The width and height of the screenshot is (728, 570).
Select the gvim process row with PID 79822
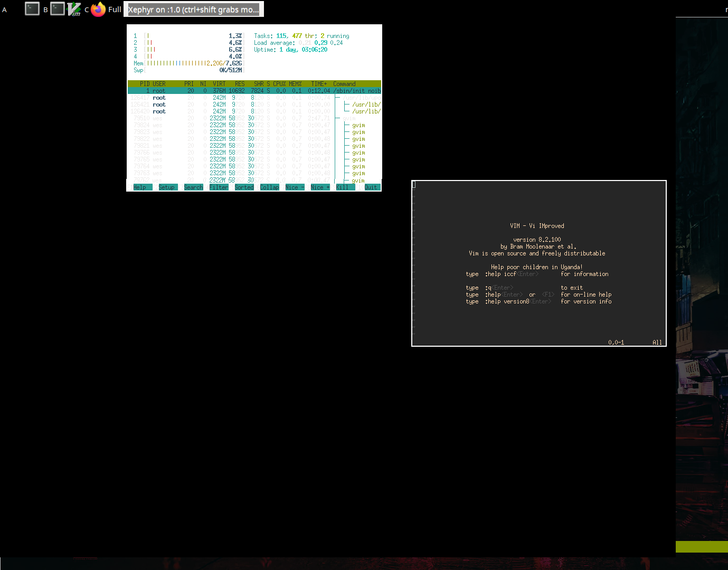tap(254, 139)
